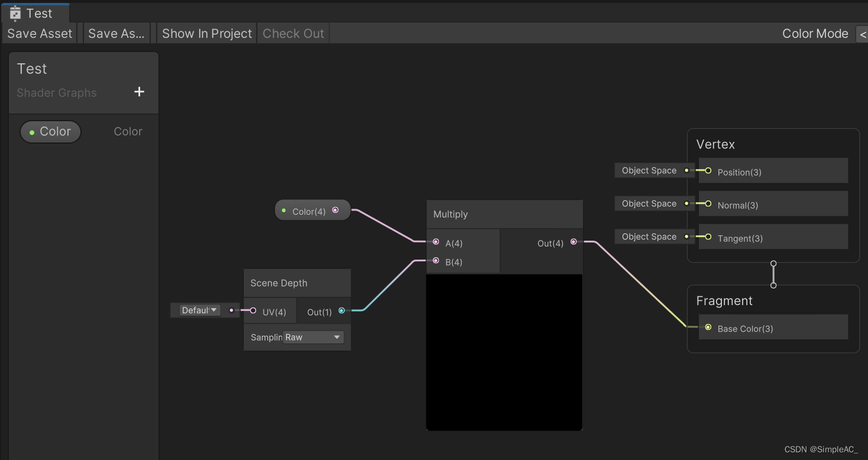Click the Multiply Out(4) output port
868x460 pixels.
tap(574, 242)
